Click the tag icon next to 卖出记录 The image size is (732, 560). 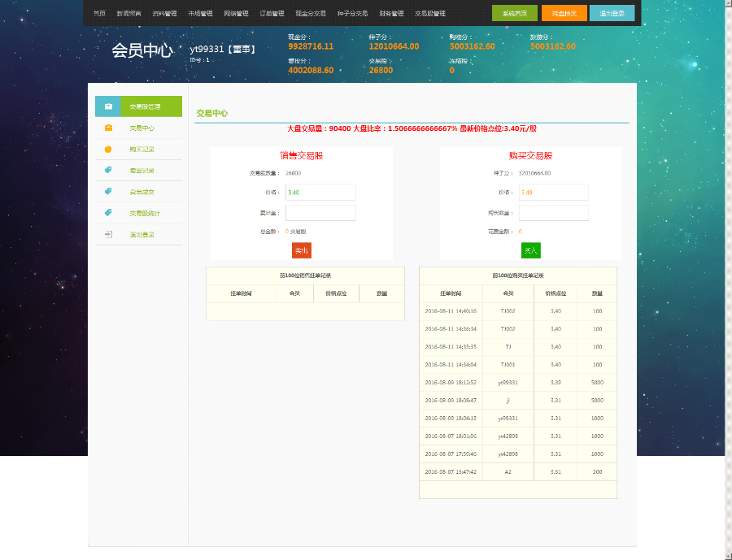[x=108, y=169]
